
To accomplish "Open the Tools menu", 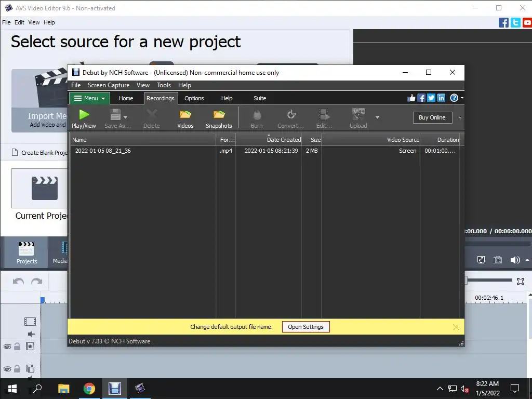I will point(164,85).
